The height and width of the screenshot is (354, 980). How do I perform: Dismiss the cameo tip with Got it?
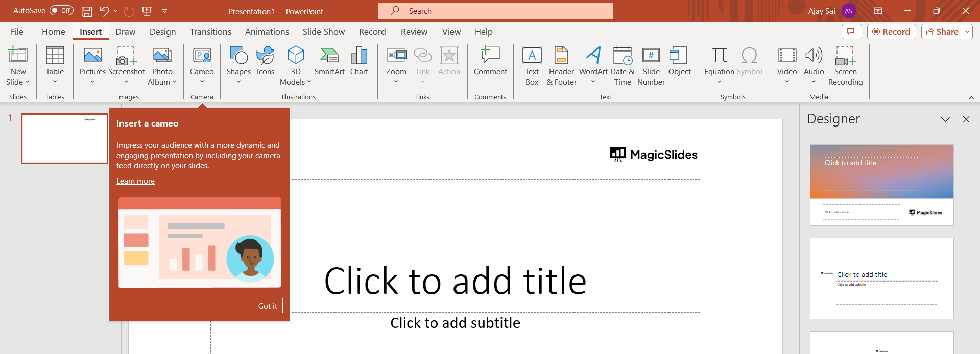pyautogui.click(x=268, y=306)
